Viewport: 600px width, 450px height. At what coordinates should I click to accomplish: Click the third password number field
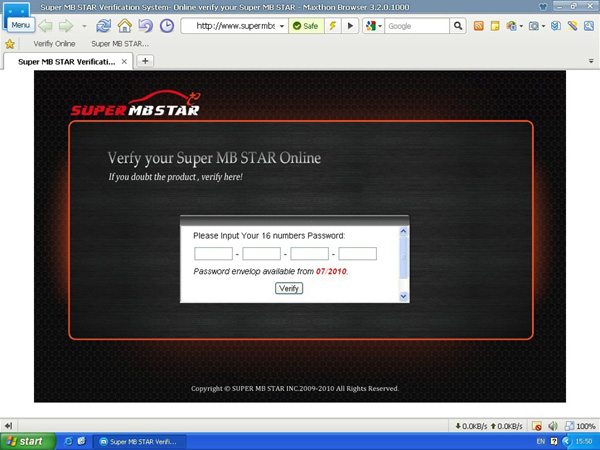pyautogui.click(x=309, y=254)
